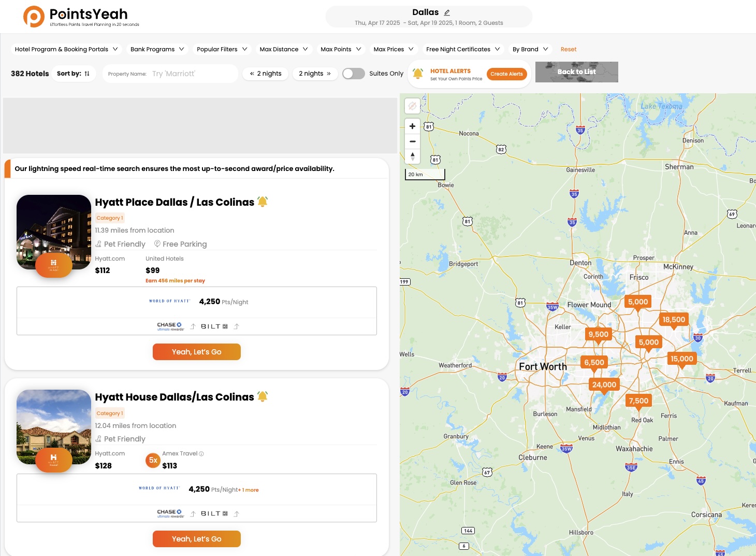Screen dimensions: 756x556
Task: Reset the map compass north arrow
Action: pyautogui.click(x=412, y=156)
